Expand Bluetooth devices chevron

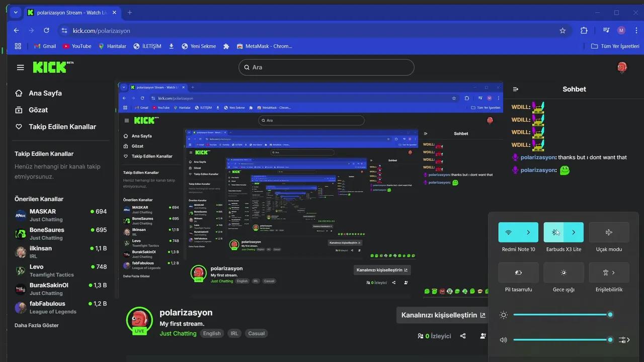pos(574,232)
